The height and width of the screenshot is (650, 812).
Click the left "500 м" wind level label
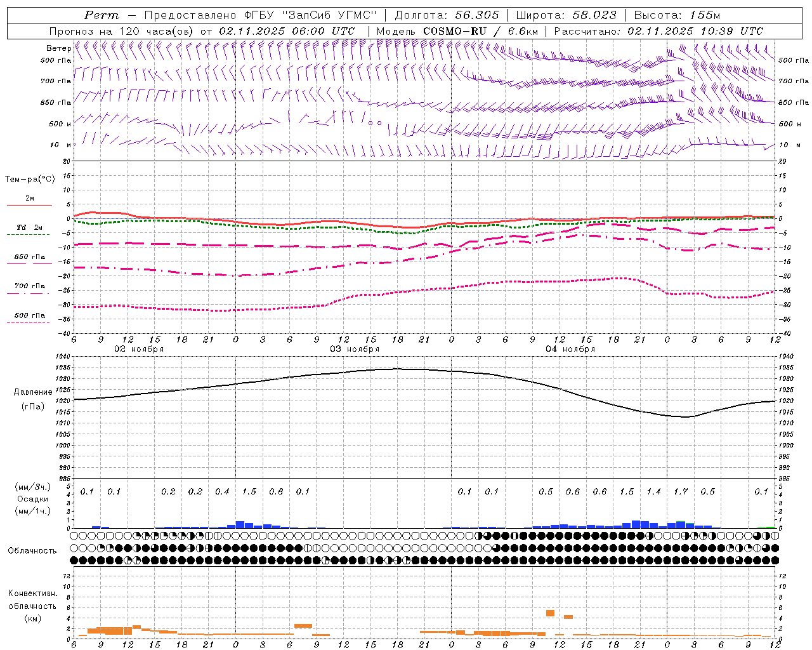tap(60, 124)
